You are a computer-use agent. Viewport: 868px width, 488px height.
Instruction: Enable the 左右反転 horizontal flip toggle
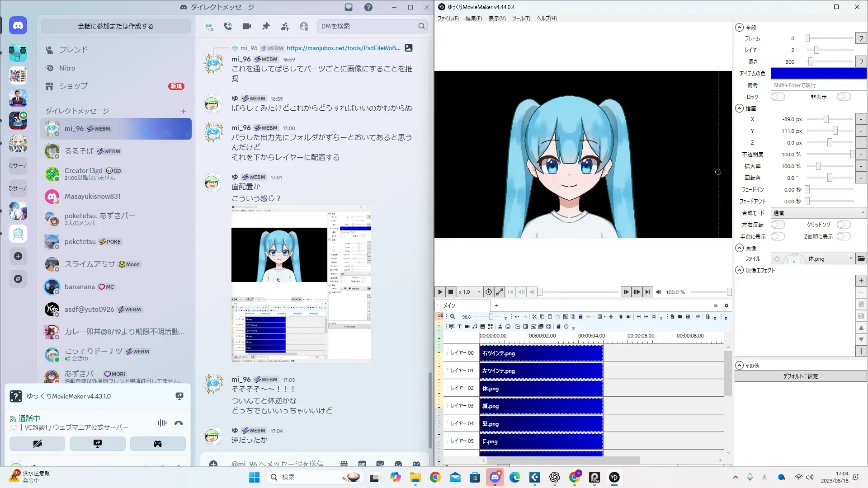click(778, 225)
